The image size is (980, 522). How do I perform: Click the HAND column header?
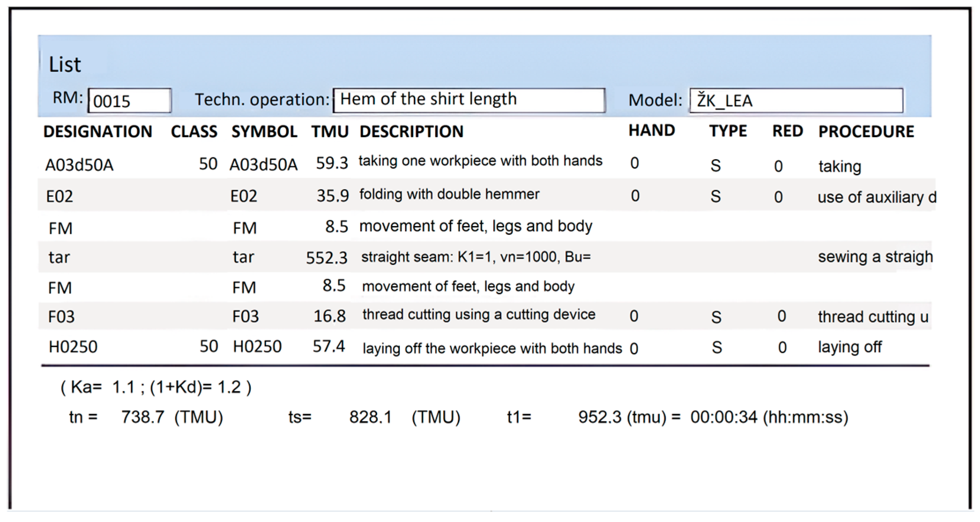[x=651, y=130]
